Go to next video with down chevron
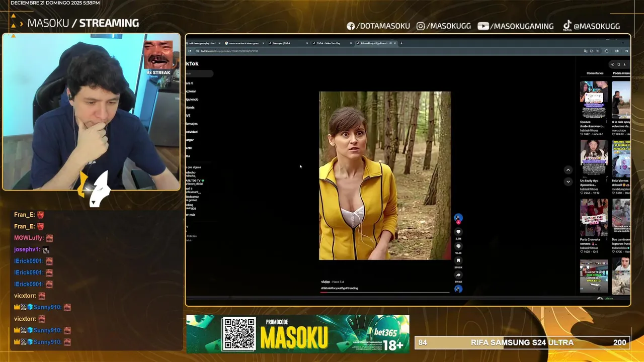The height and width of the screenshot is (362, 644). [x=568, y=182]
